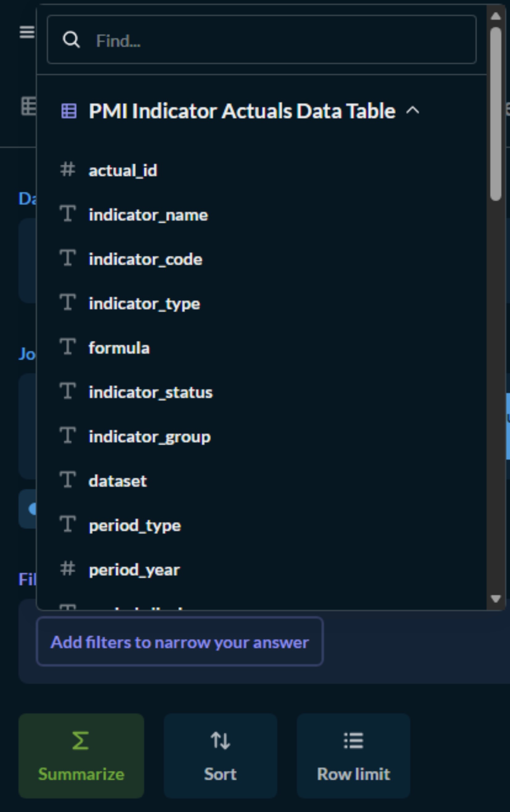Click the scrollbar down arrow
This screenshot has width=510, height=812.
(x=496, y=599)
